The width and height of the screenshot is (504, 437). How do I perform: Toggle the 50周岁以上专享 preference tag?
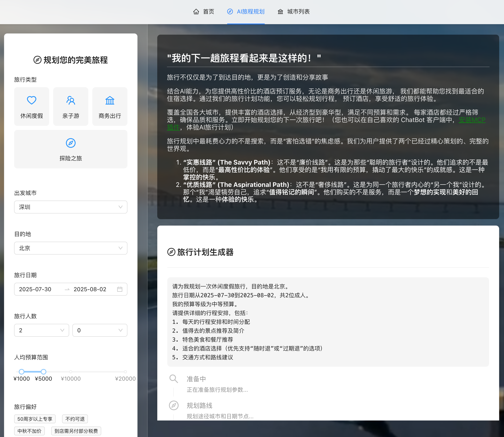(x=35, y=419)
